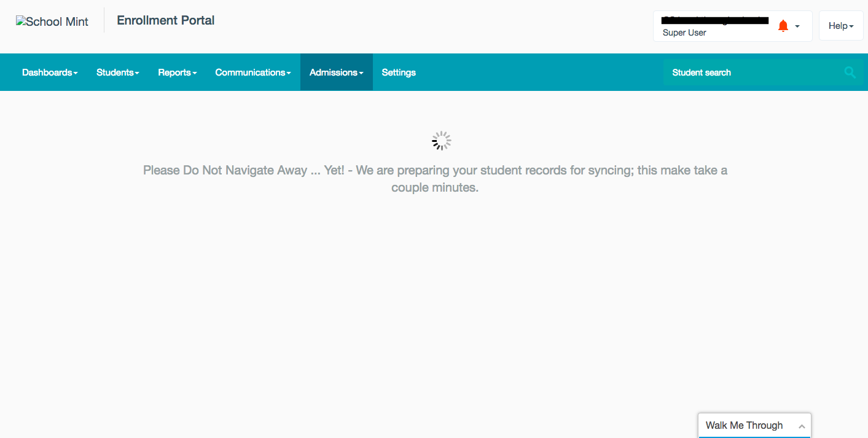Image resolution: width=868 pixels, height=438 pixels.
Task: Click the student search magnifier icon
Action: coord(850,72)
